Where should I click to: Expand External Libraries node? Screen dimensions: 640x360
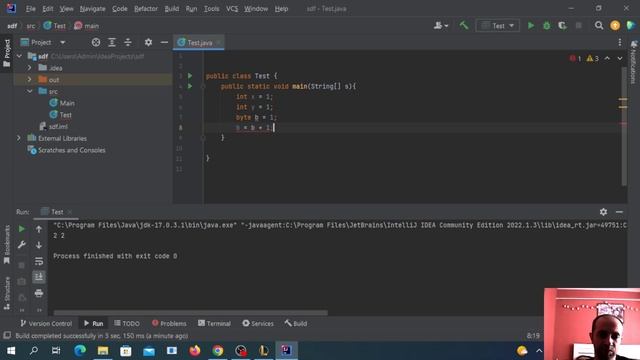19,138
